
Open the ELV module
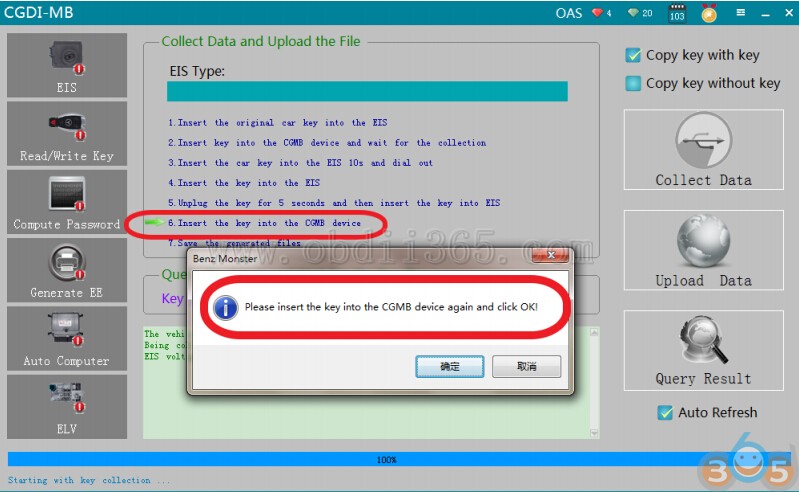pos(67,406)
